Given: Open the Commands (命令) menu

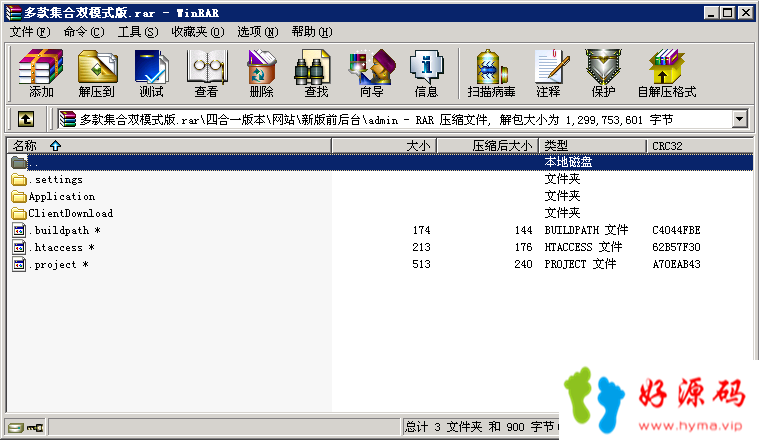Looking at the screenshot, I should (84, 32).
